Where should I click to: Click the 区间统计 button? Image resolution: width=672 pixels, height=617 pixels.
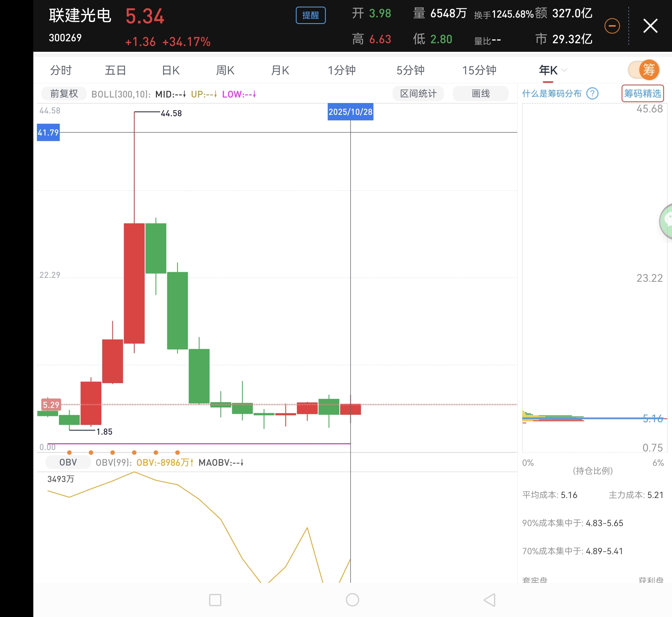(418, 94)
